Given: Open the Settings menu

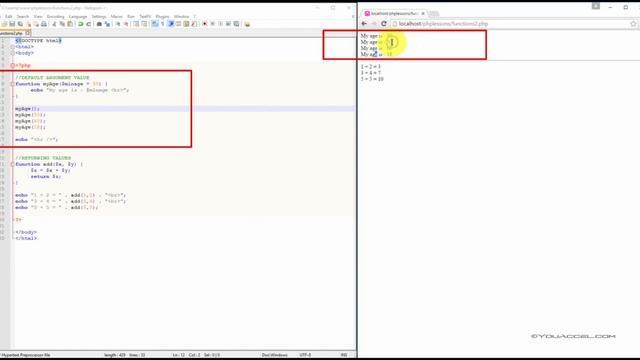Looking at the screenshot, I should [99, 17].
